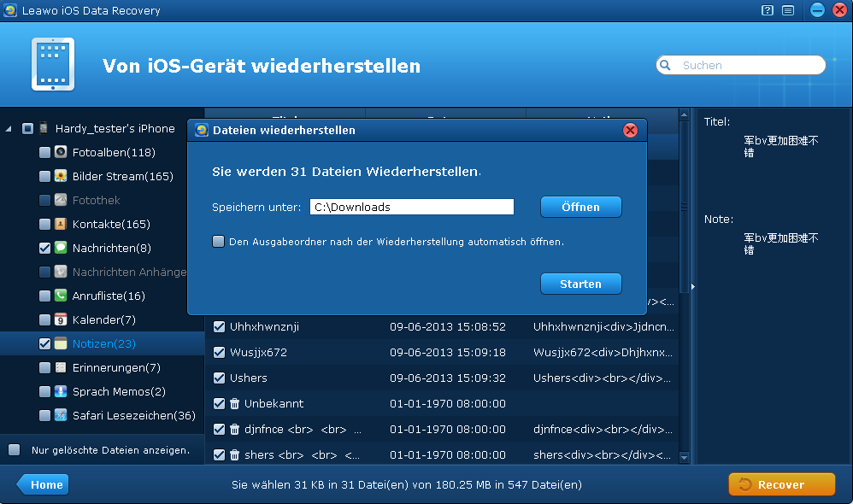Screen dimensions: 853x504
Task: Check the Kontakte(165) checkbox
Action: (x=45, y=224)
